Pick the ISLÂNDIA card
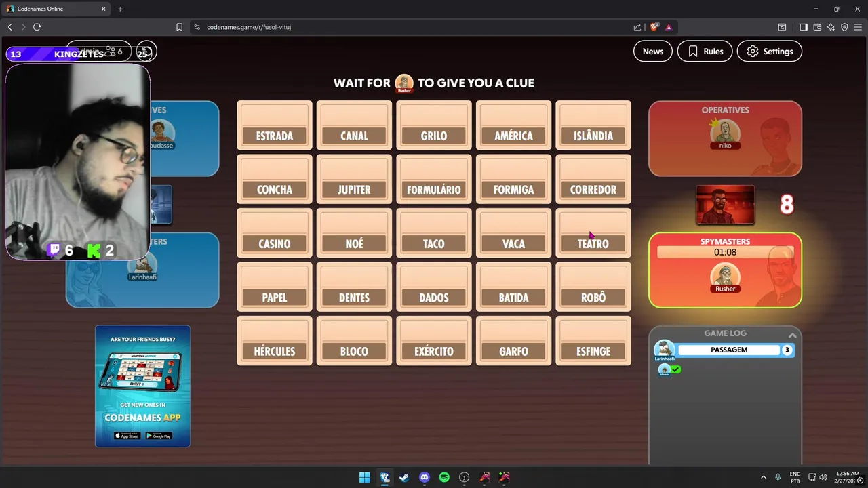The image size is (868, 488). point(593,125)
